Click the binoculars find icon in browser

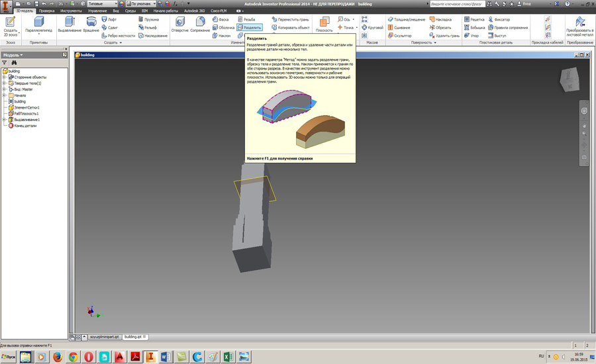(x=14, y=63)
